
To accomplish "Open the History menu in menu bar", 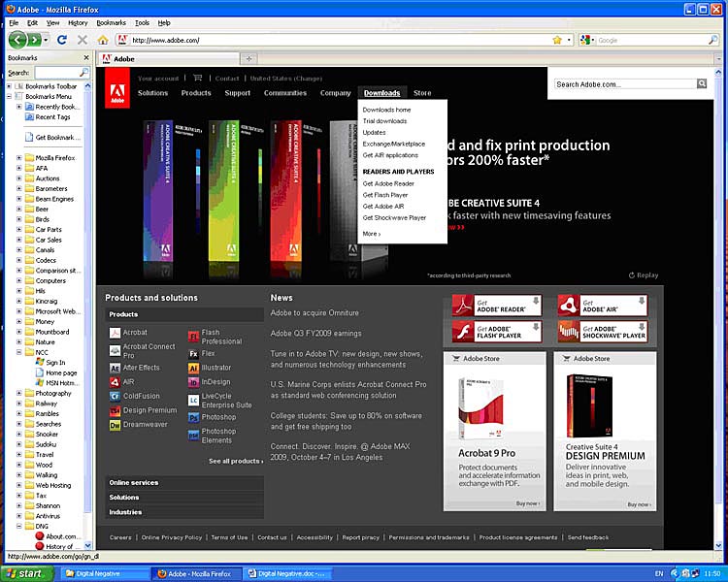I will (78, 22).
